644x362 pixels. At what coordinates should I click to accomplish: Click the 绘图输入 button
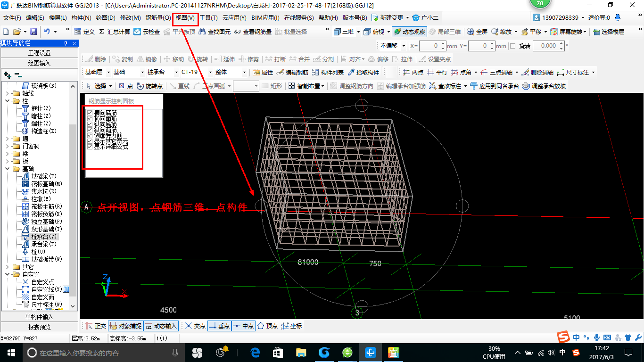(39, 63)
